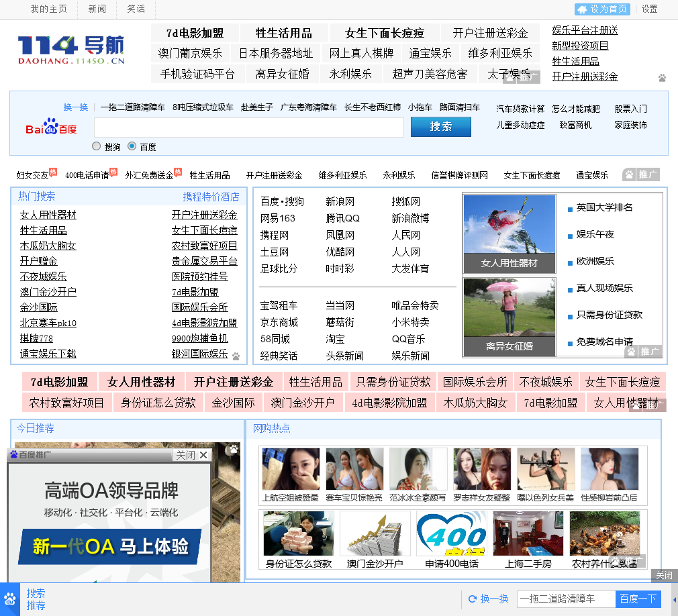Click the 今日推荐 section heading

(35, 428)
